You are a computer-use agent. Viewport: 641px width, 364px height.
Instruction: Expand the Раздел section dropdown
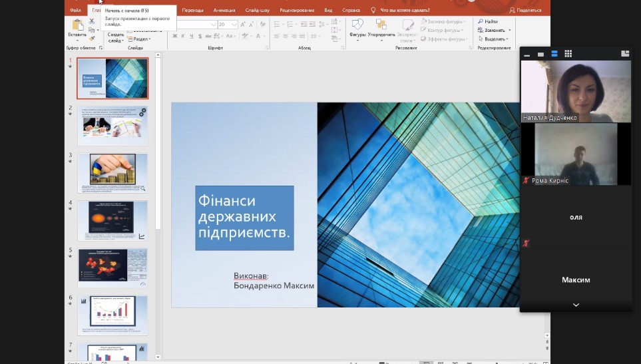[150, 39]
